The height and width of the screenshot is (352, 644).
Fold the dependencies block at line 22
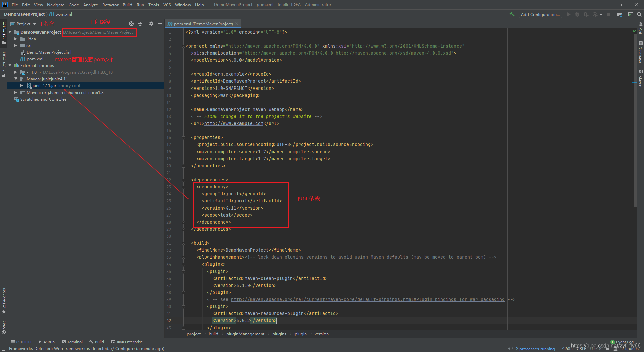(x=183, y=180)
